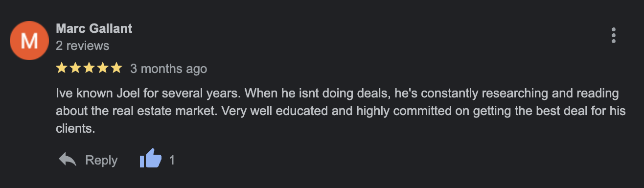Click the reply arrow icon
644x188 pixels.
click(x=68, y=160)
